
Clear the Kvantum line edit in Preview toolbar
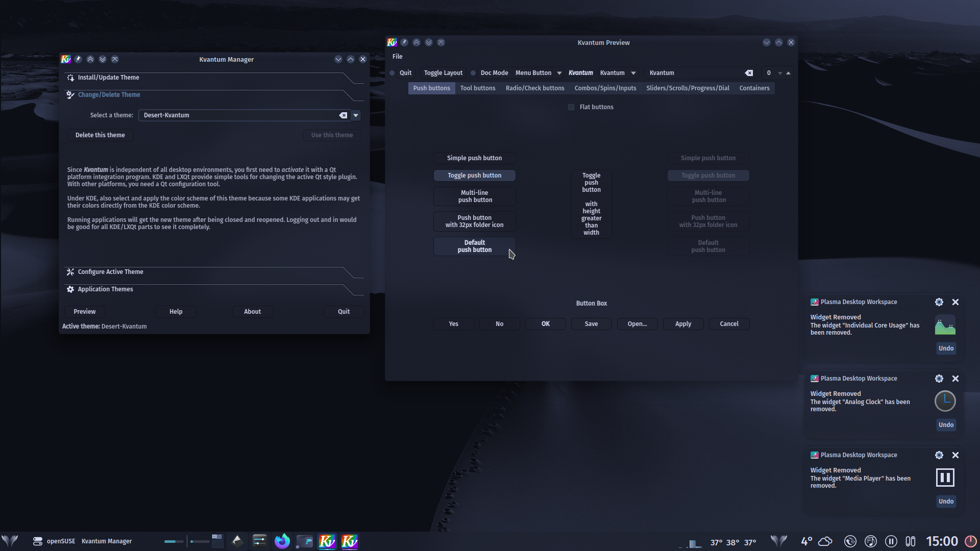(x=749, y=73)
